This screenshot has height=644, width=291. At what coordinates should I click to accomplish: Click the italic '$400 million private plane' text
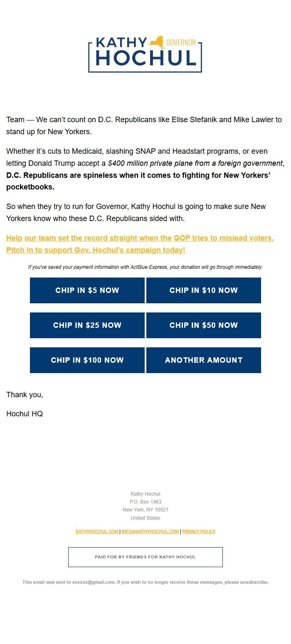(x=195, y=164)
